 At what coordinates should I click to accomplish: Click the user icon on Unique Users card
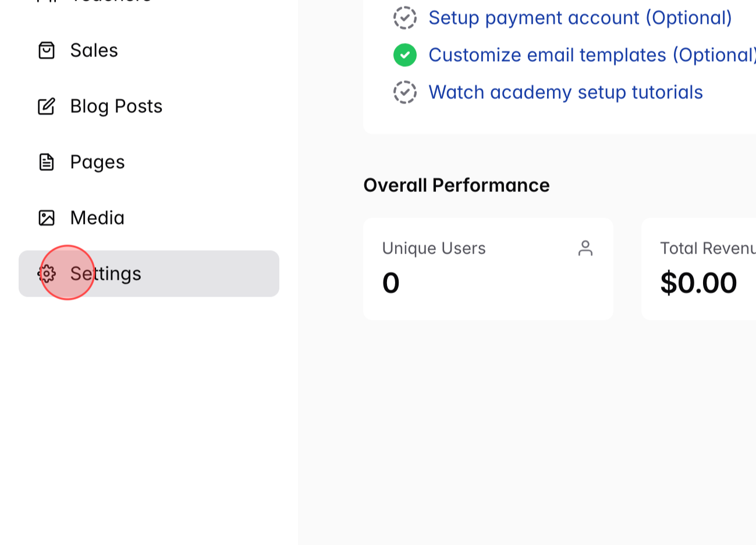tap(586, 248)
